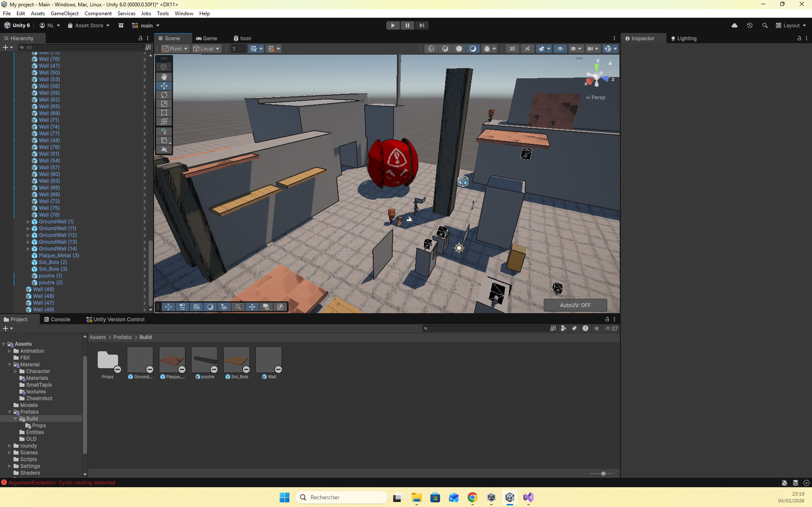Switch to the Game tab
This screenshot has width=812, height=507.
pyautogui.click(x=206, y=38)
